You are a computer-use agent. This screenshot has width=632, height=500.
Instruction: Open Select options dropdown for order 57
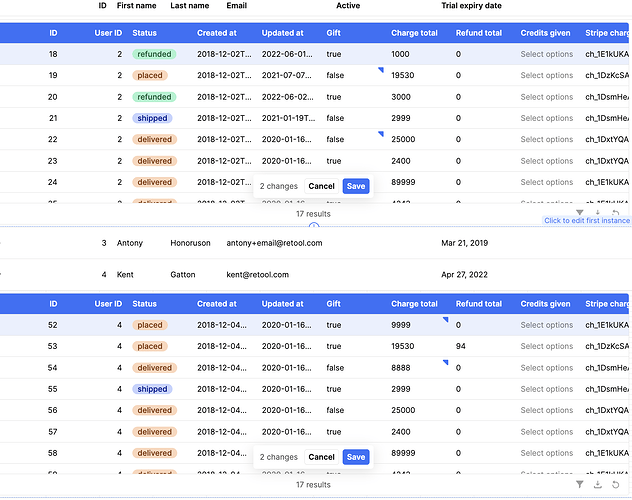[x=546, y=432]
